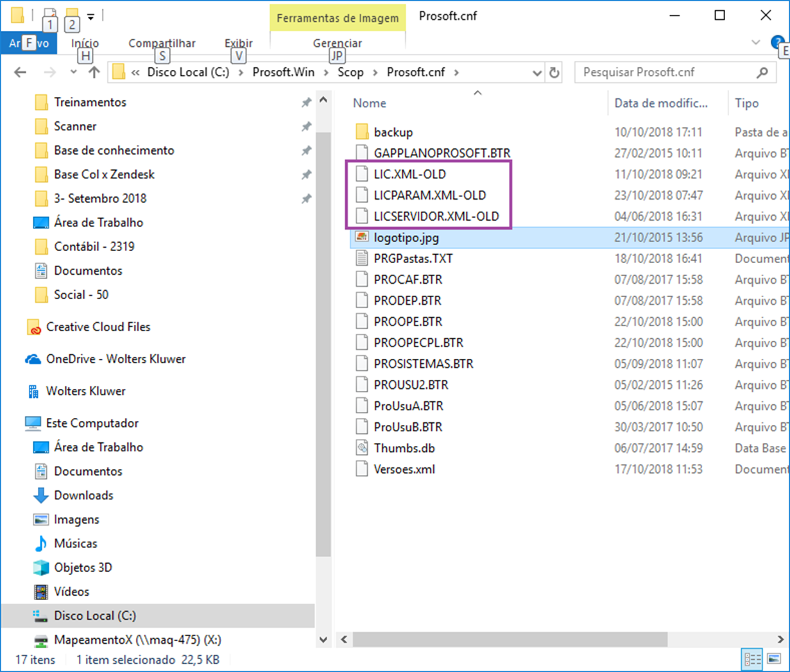This screenshot has width=790, height=672.
Task: Switch to the Exibir ribbon tab
Action: pos(239,43)
